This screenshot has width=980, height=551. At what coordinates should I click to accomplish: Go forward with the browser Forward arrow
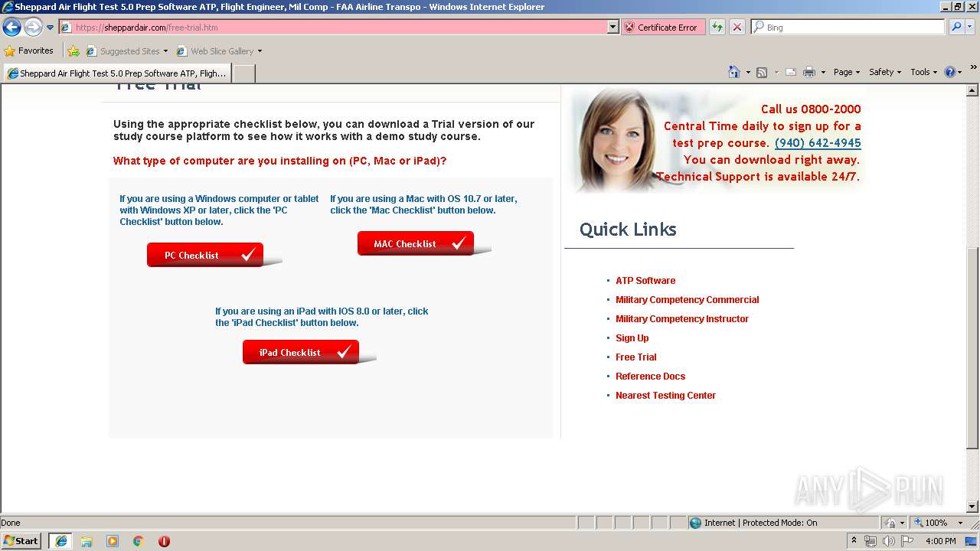coord(33,27)
